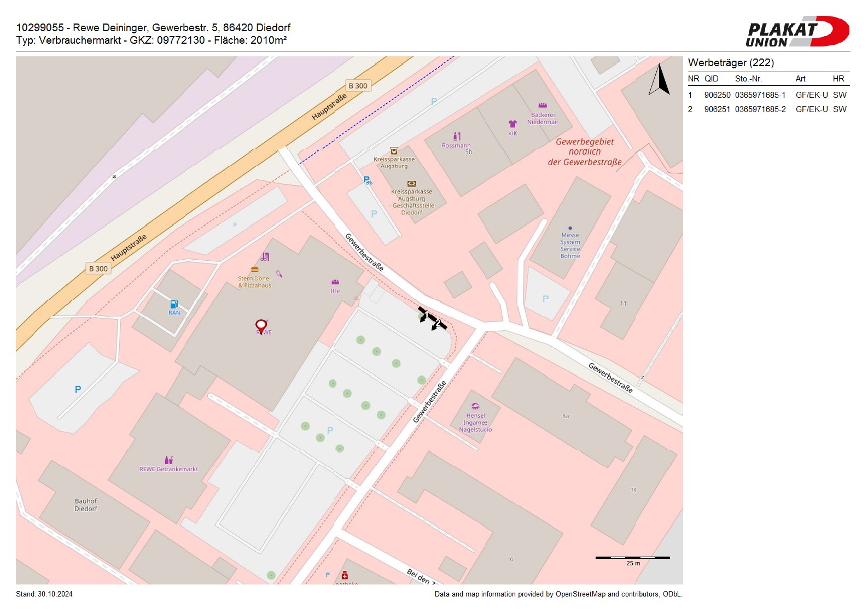Click the REWE Getränkemarkt beverage icon

tap(168, 460)
